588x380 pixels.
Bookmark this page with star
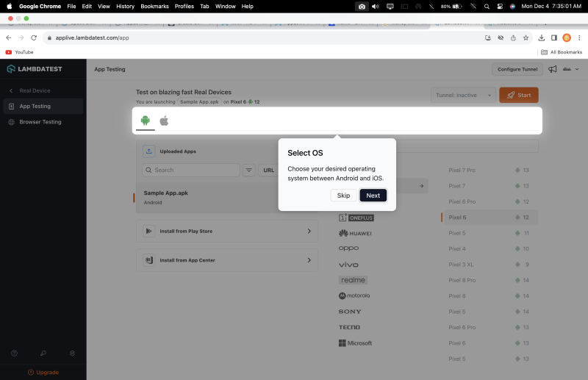pos(526,38)
